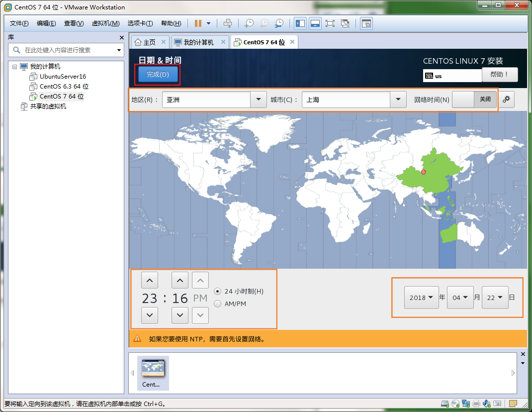Open the 查看(V) menu
This screenshot has width=532, height=412.
pyautogui.click(x=74, y=23)
